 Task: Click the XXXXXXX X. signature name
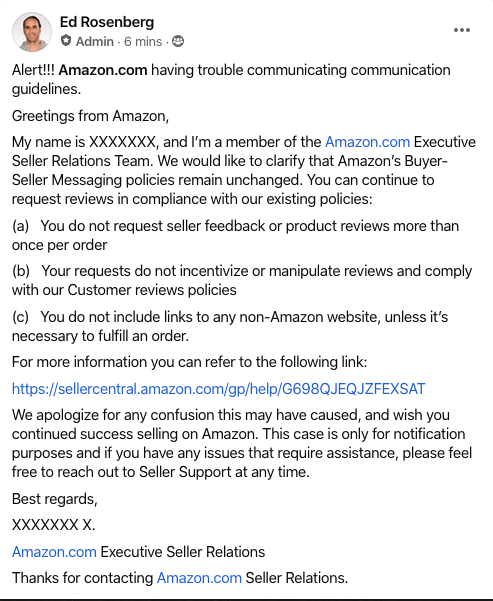point(54,525)
